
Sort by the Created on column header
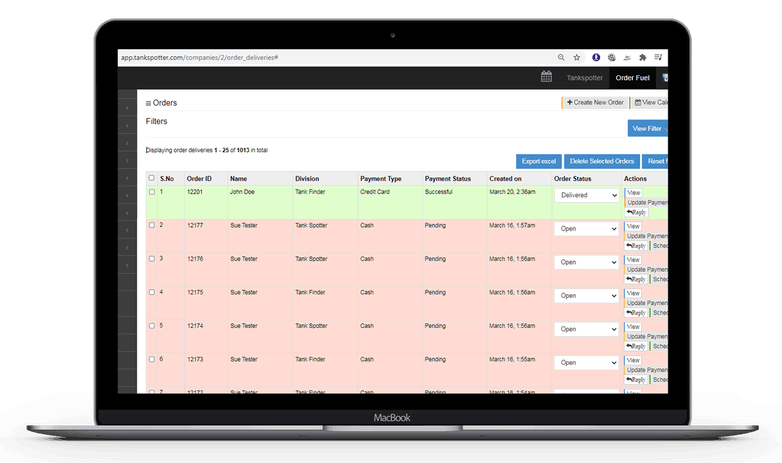coord(505,179)
